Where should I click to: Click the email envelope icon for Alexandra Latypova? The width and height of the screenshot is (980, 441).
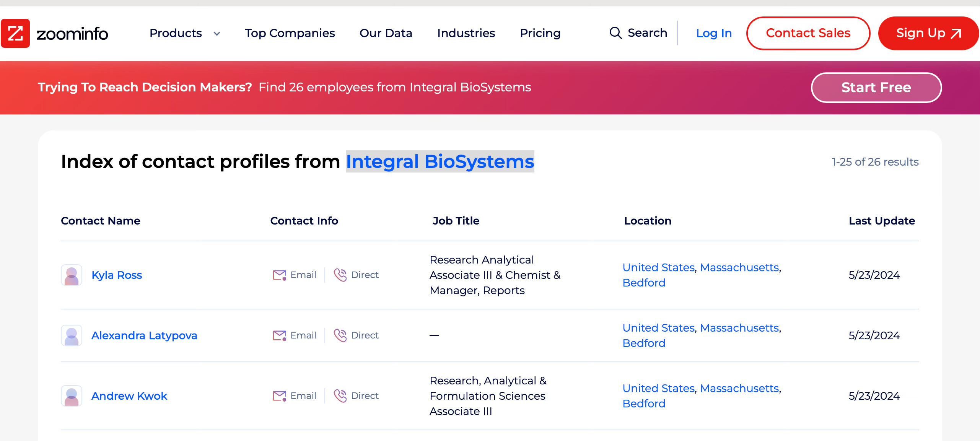point(280,335)
